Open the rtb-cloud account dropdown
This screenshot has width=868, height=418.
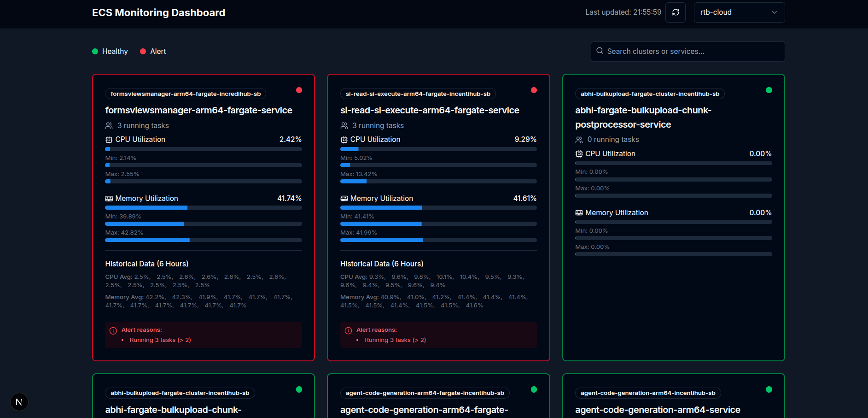pos(739,12)
